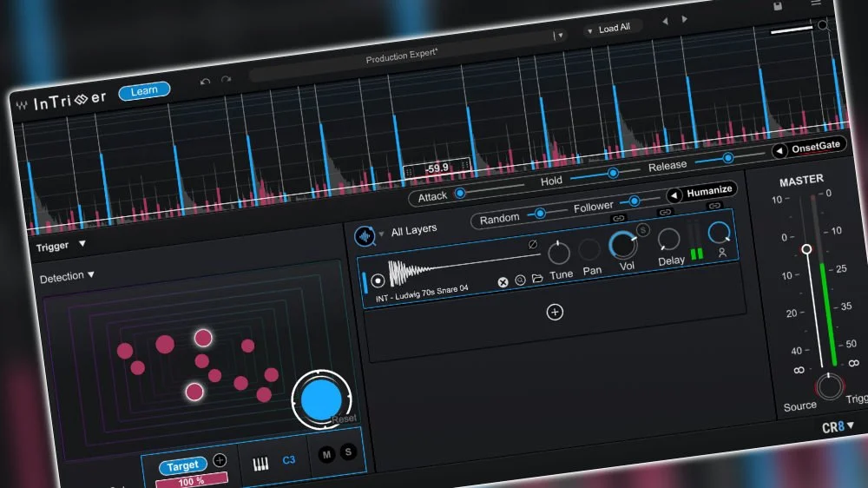Select the C3 note value
This screenshot has width=868, height=488.
(288, 459)
